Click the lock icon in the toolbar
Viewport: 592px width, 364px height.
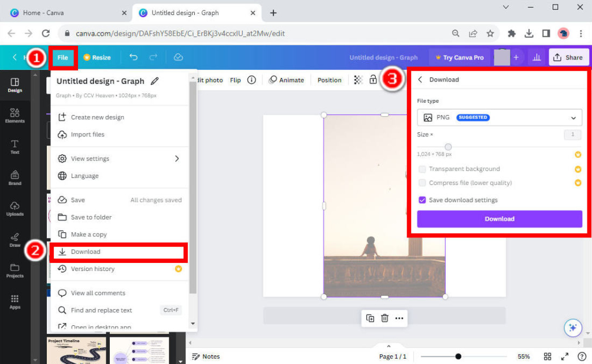click(x=373, y=80)
